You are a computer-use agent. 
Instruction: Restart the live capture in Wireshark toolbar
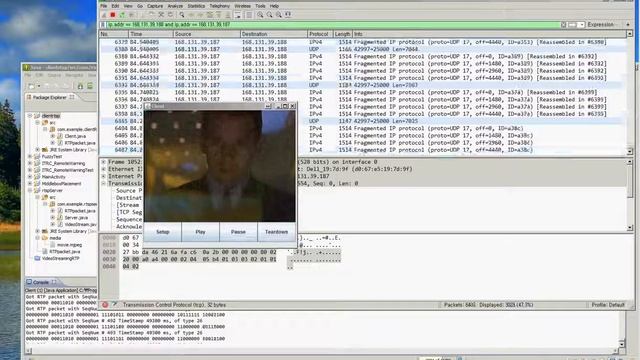(122, 15)
